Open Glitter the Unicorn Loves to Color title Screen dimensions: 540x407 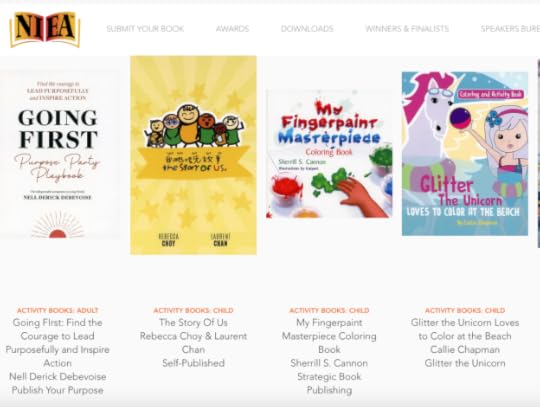465,329
